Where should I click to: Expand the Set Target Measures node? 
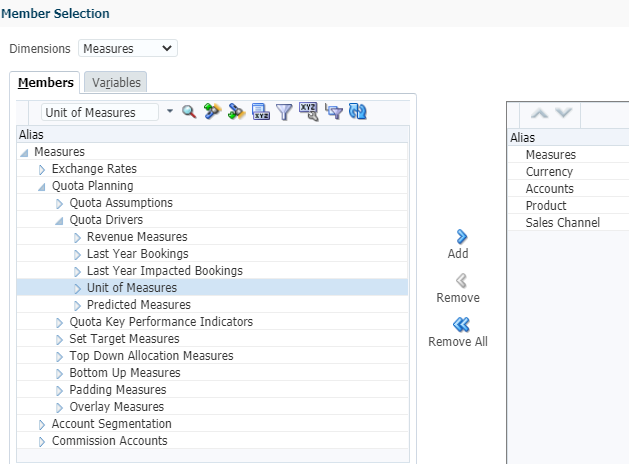59,340
